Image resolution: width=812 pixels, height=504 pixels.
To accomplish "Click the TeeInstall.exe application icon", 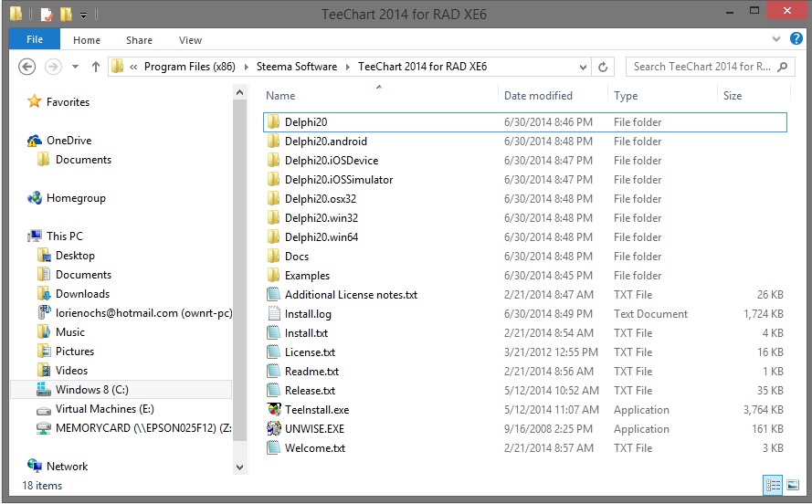I will point(273,409).
